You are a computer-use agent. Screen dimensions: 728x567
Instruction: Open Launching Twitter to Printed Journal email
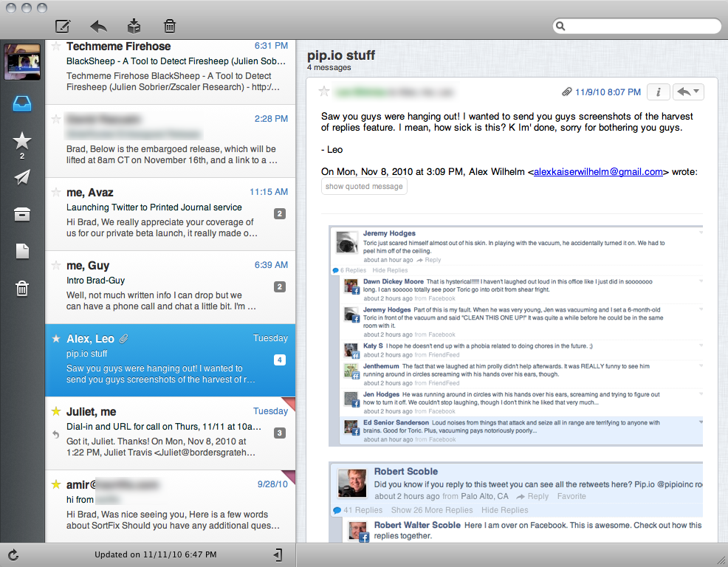tap(171, 214)
